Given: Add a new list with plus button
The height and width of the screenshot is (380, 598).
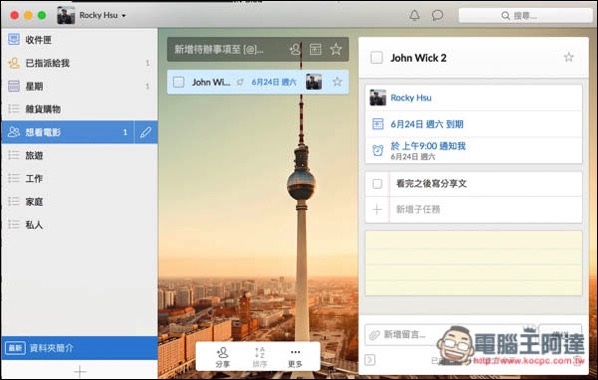Looking at the screenshot, I should [80, 371].
